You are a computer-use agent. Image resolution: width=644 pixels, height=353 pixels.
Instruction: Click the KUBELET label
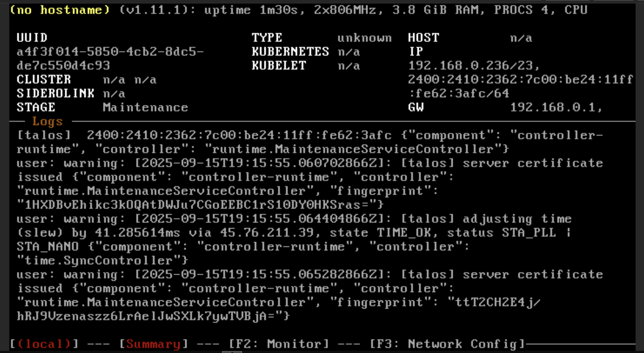tap(279, 66)
